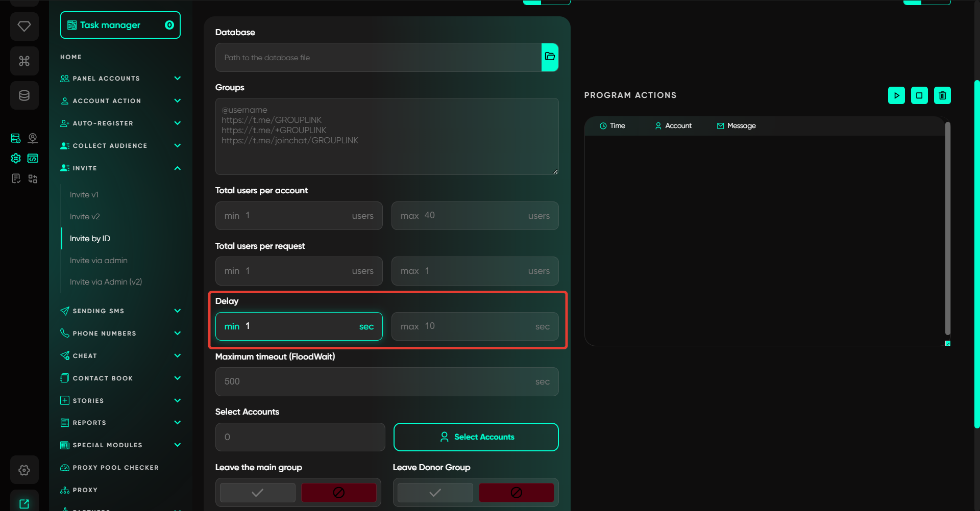Click the command symbol icon in sidebar
Viewport: 980px width, 511px height.
24,61
